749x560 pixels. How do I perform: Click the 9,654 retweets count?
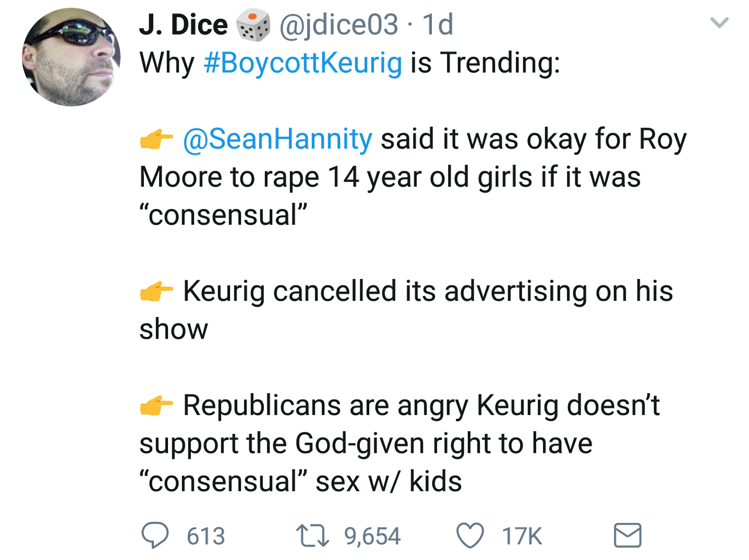pos(372,536)
